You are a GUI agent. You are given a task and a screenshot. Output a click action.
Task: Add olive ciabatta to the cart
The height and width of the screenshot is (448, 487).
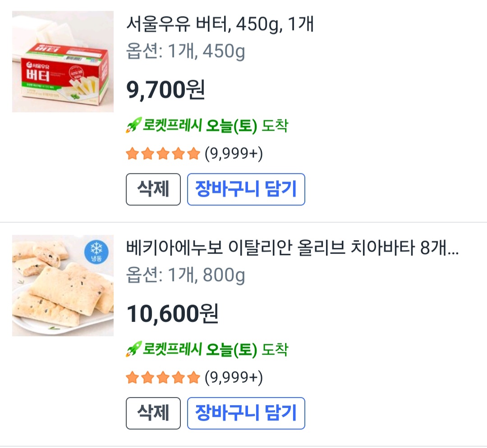point(246,413)
